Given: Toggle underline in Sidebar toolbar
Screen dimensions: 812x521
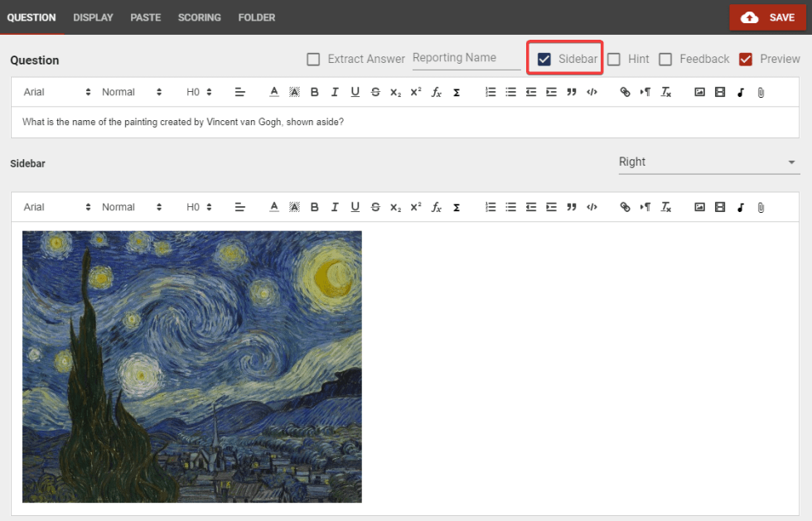Looking at the screenshot, I should coord(355,207).
